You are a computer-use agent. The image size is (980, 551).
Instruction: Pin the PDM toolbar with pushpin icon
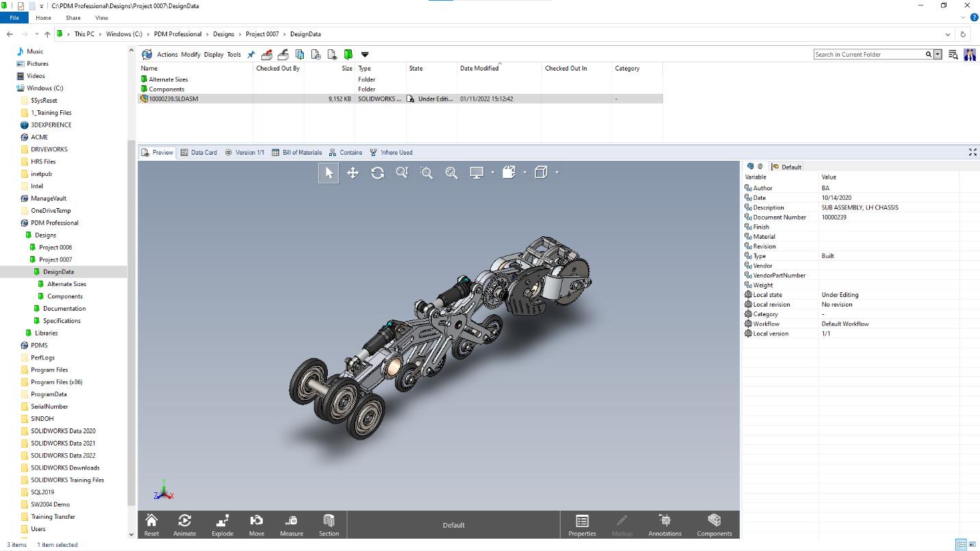250,54
